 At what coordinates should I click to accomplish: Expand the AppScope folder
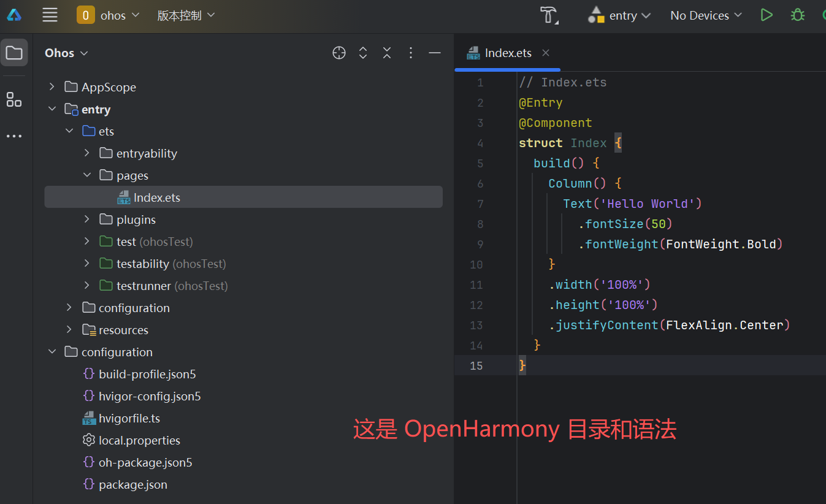[x=52, y=86]
